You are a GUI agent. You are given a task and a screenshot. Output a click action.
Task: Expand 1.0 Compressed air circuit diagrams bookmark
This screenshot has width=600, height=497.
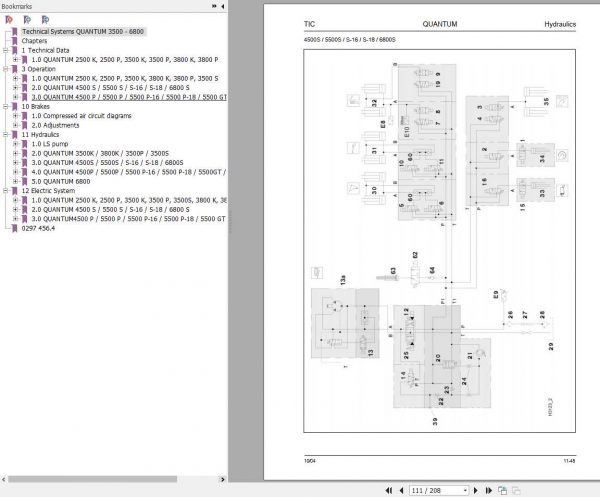point(15,116)
